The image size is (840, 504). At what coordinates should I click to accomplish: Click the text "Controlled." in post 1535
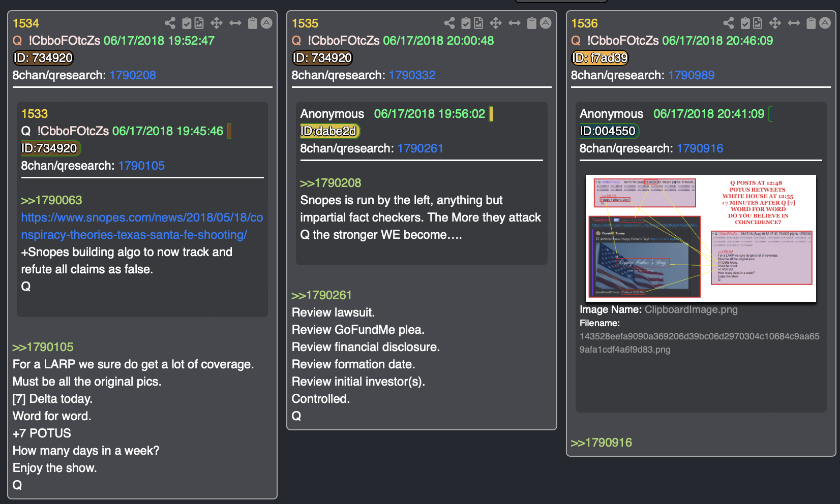(321, 399)
